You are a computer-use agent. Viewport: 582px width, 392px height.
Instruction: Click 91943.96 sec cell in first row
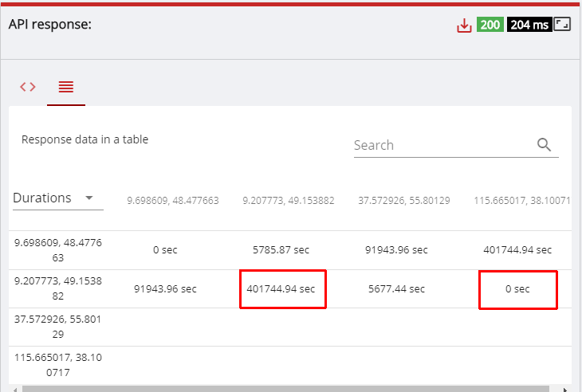(396, 250)
